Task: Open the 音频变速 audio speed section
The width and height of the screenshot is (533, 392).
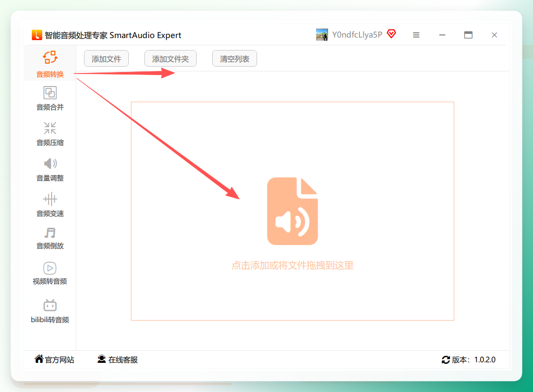Action: [x=50, y=204]
